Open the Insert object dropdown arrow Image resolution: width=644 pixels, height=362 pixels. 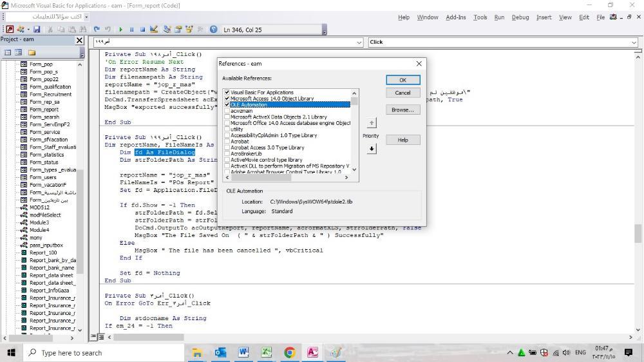pos(28,29)
